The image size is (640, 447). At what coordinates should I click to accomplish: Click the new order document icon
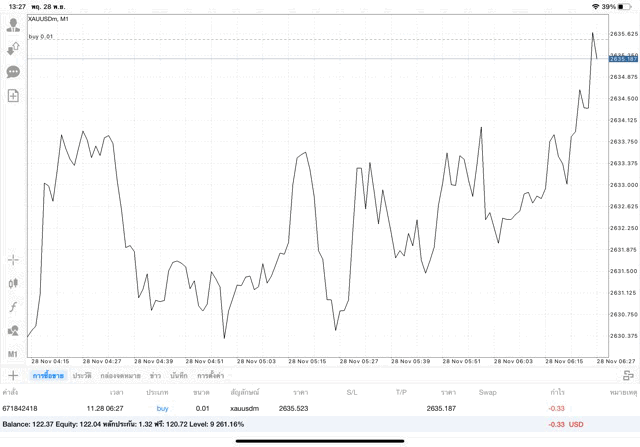(x=14, y=96)
